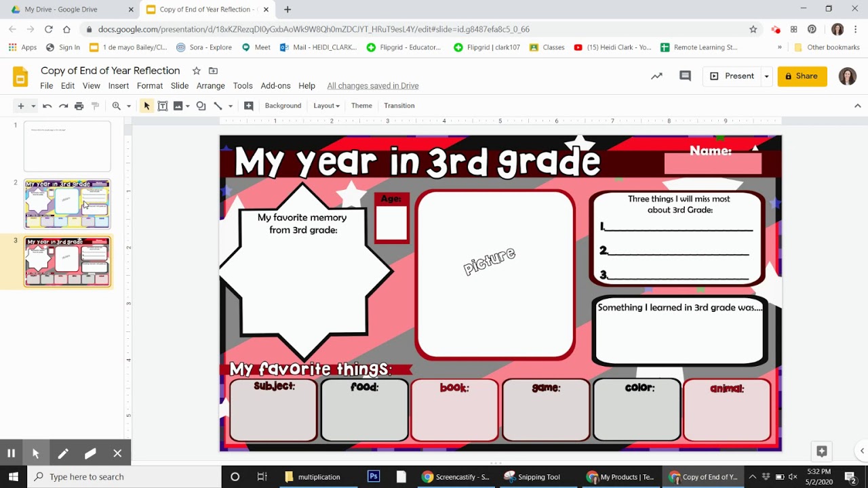Open the Format menu
Screen dimensions: 868x488
click(x=150, y=86)
